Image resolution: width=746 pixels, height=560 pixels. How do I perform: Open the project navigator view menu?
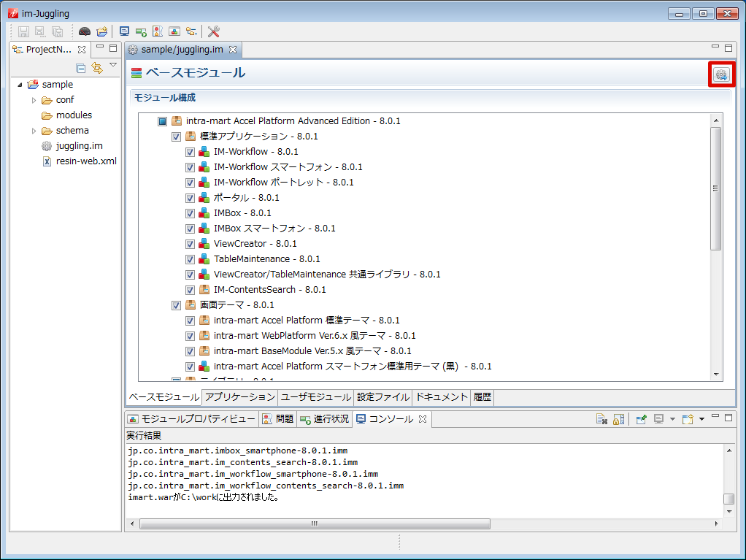[113, 65]
